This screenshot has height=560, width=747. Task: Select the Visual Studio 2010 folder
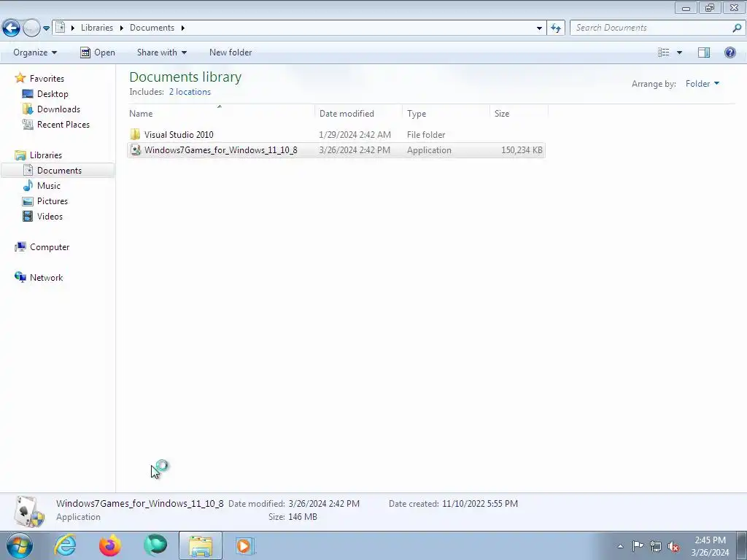179,135
